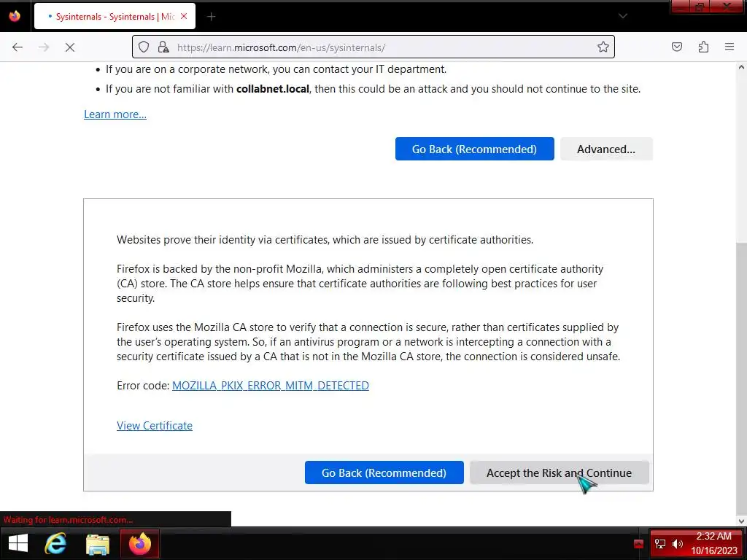Click the address bar URL

point(281,47)
